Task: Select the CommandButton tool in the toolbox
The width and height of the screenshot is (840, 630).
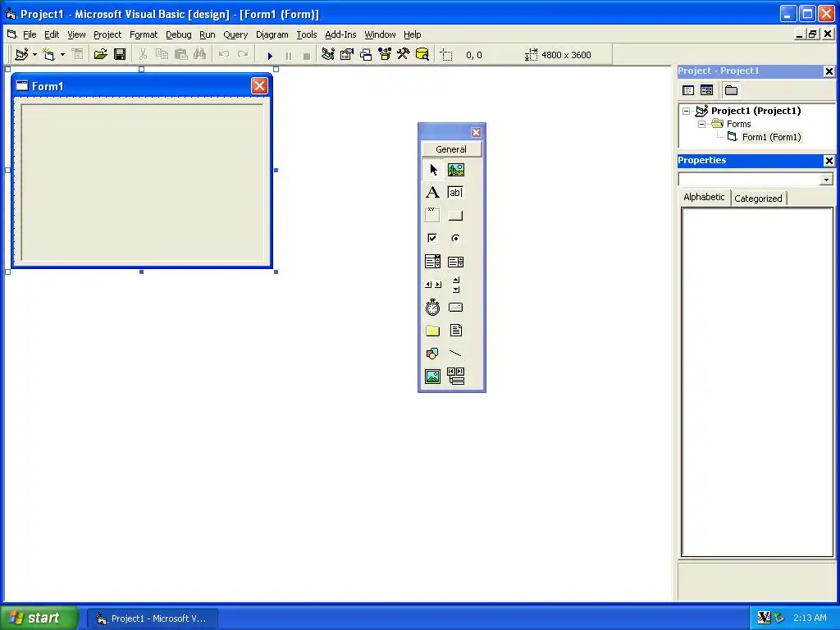Action: coord(456,216)
